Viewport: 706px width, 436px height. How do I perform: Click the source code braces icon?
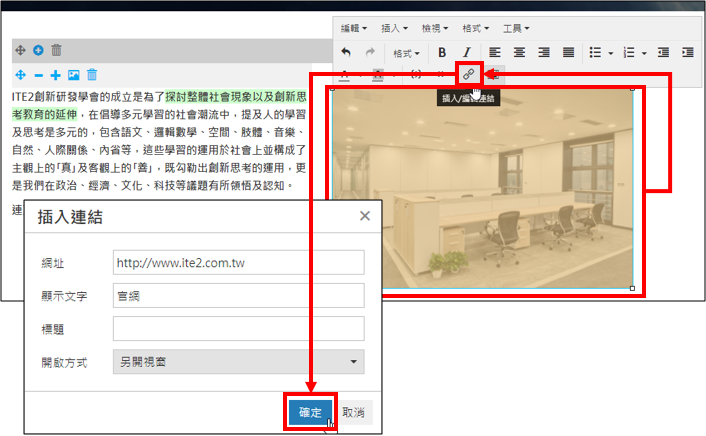point(416,74)
